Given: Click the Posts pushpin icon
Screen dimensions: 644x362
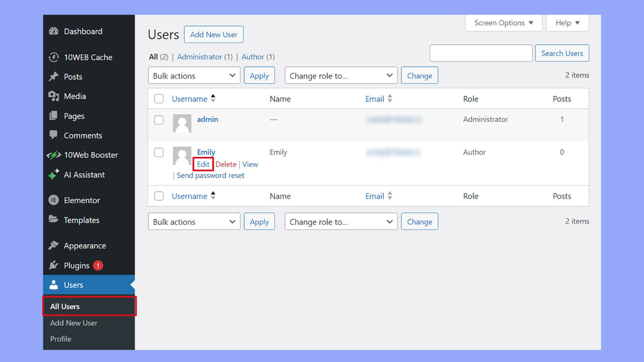Looking at the screenshot, I should click(x=53, y=77).
